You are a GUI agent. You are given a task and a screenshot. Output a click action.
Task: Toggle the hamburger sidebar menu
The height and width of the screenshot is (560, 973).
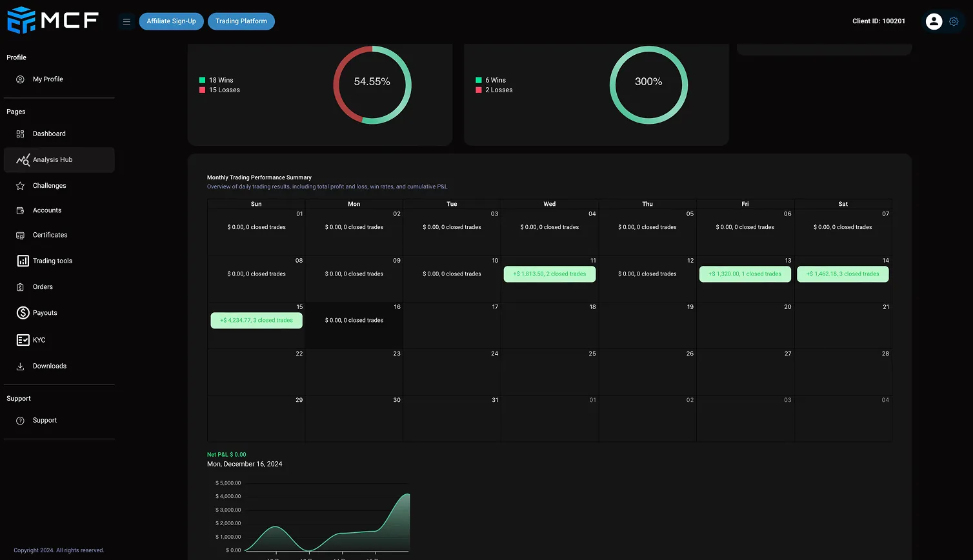126,21
